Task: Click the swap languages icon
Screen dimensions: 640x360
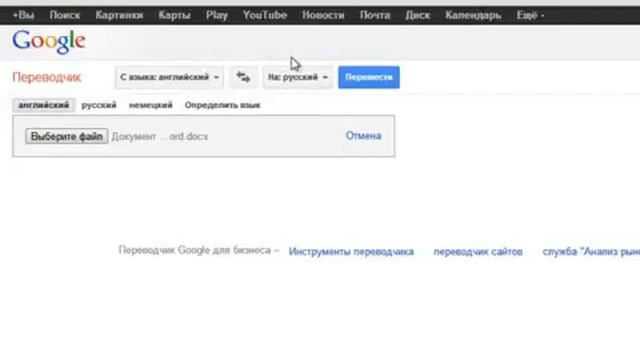Action: coord(243,77)
